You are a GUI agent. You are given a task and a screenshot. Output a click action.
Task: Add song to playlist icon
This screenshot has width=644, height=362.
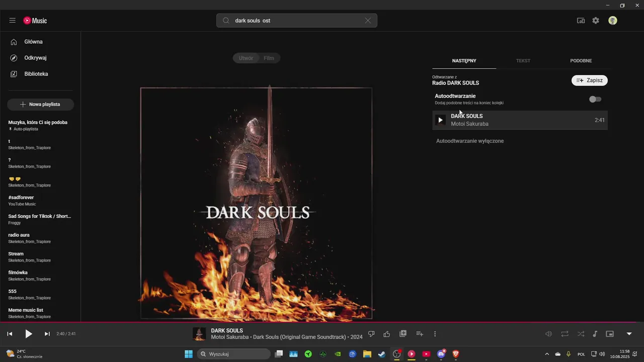click(x=420, y=334)
